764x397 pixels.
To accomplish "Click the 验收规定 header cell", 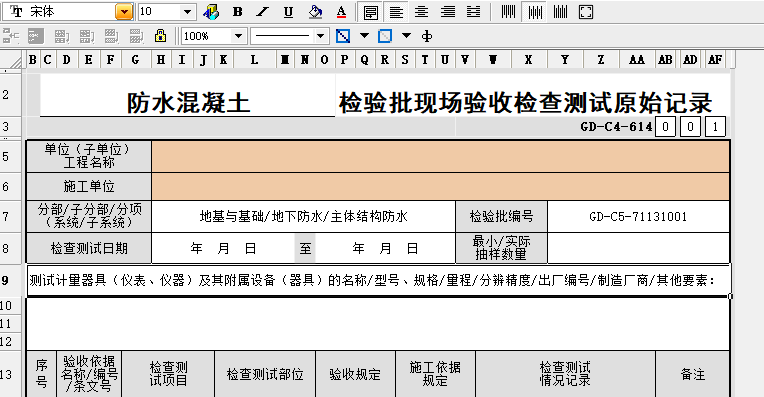I will click(355, 374).
